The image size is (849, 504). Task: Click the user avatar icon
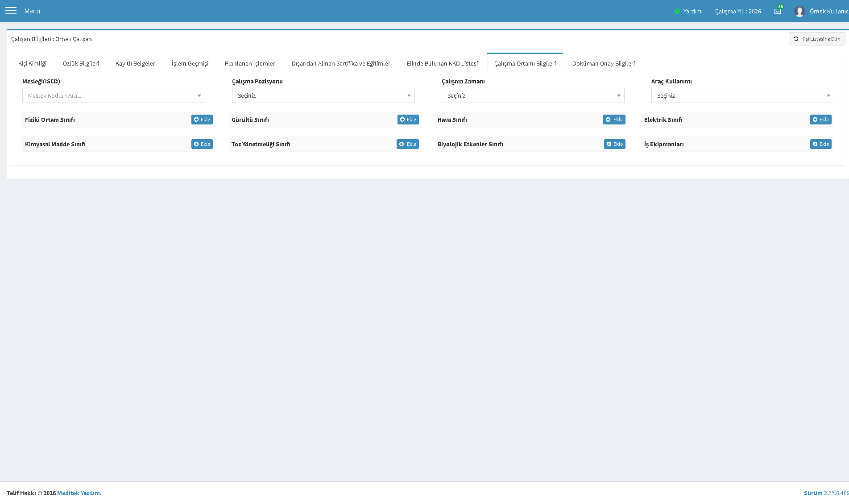(799, 11)
